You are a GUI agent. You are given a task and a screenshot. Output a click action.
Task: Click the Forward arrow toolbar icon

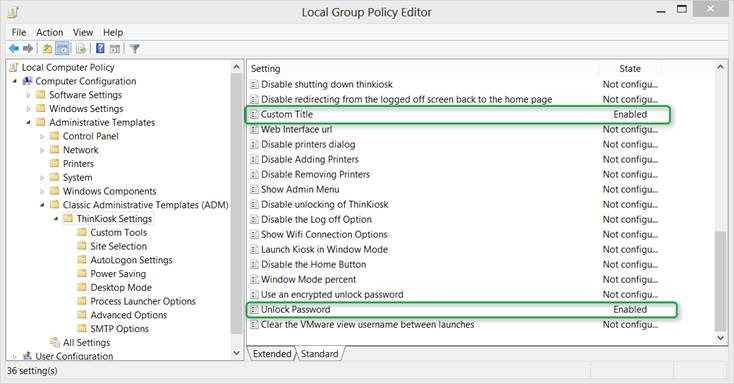coord(28,48)
